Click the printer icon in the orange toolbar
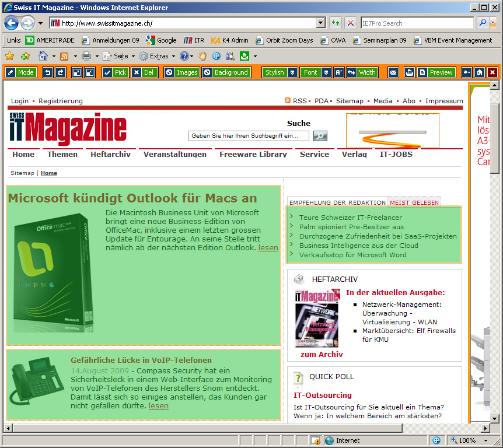503x448 pixels. click(x=409, y=72)
